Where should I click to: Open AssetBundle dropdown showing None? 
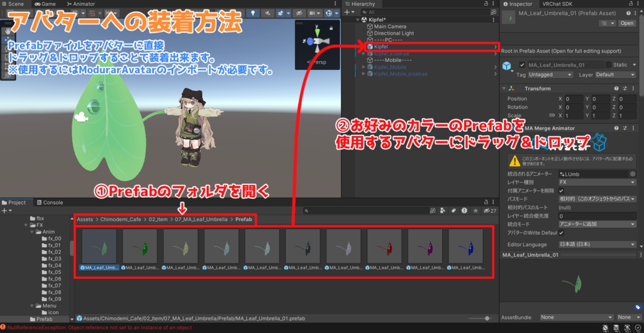click(x=577, y=317)
